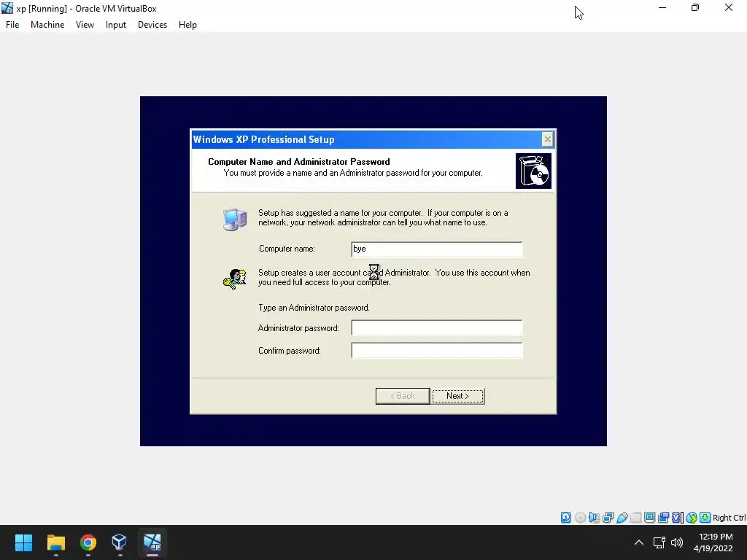The width and height of the screenshot is (747, 560).
Task: Minimize the VirtualBox window
Action: [662, 7]
